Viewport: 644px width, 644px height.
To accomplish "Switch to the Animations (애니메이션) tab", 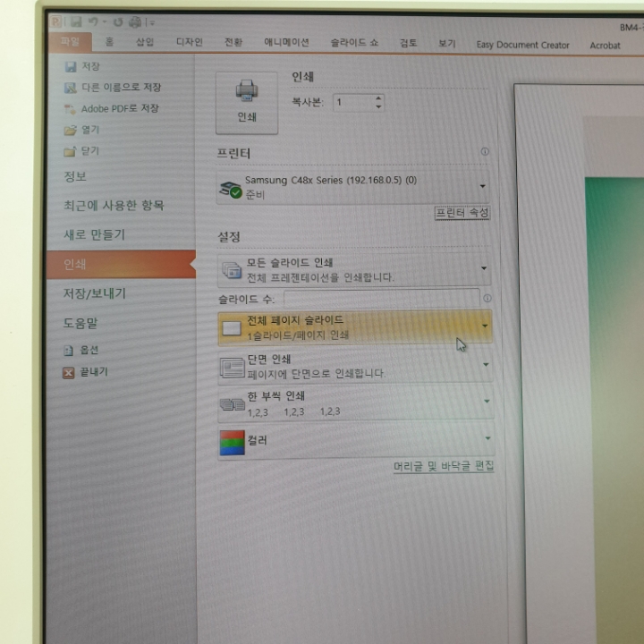I will tap(286, 42).
